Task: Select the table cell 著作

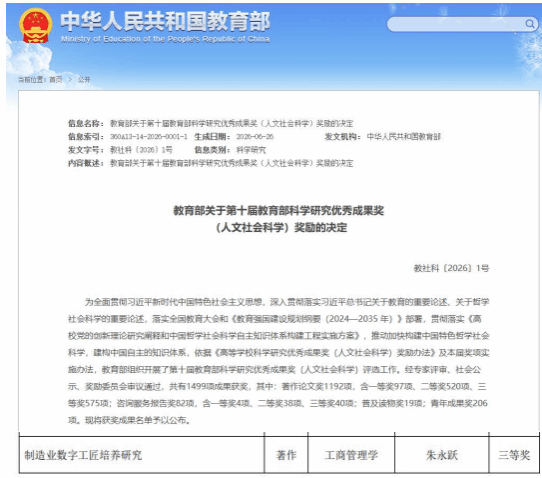Action: coord(286,455)
